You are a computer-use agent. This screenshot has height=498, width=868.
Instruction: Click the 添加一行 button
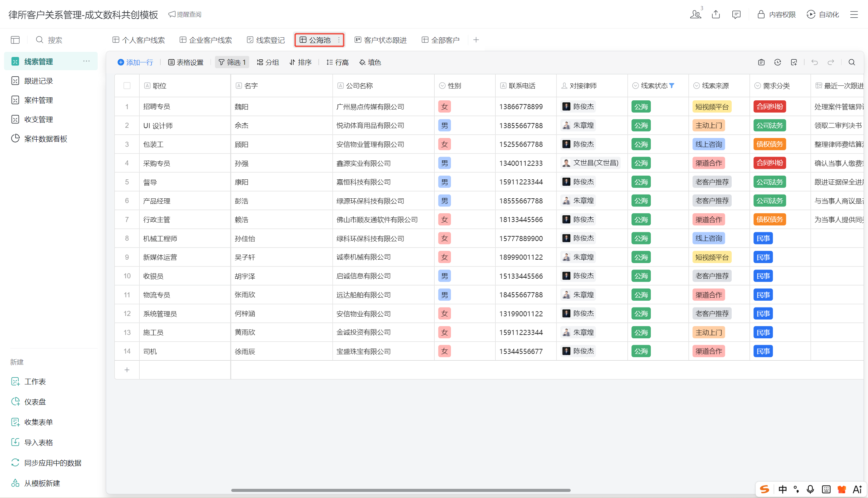click(135, 62)
